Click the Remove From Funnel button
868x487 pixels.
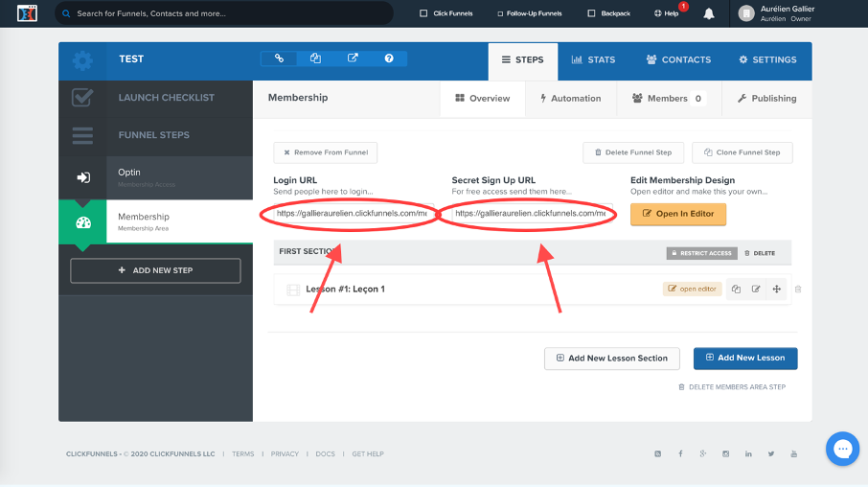coord(326,152)
